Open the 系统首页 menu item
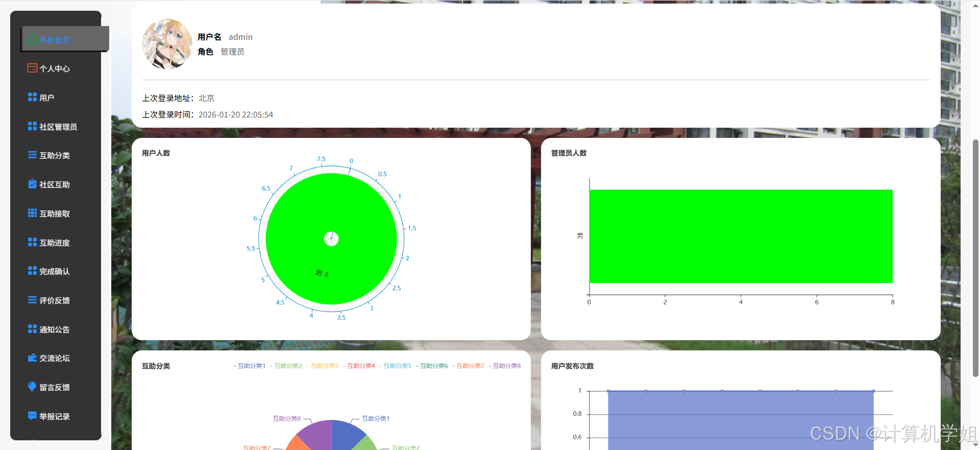Screen dimensions: 980x450 coord(65,39)
